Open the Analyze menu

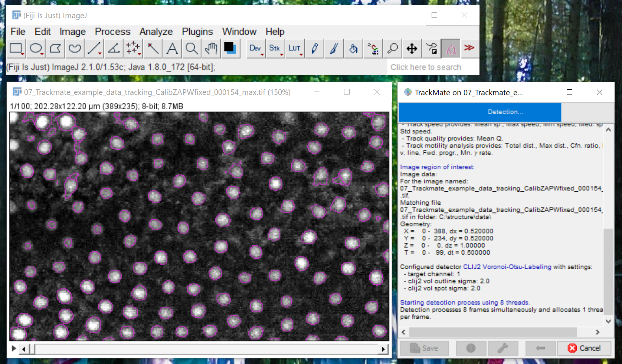pyautogui.click(x=156, y=32)
